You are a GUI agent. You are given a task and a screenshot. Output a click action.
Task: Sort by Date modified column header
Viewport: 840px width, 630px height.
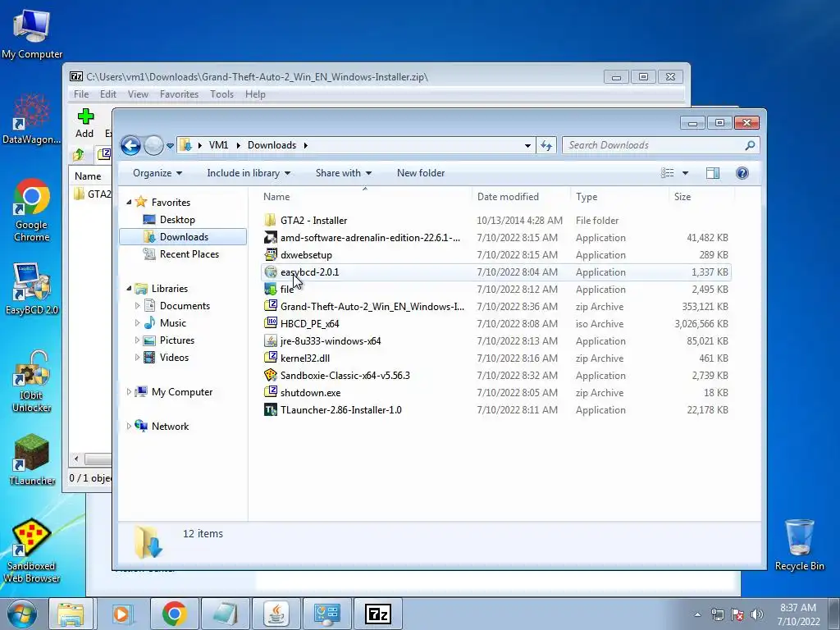click(x=521, y=197)
